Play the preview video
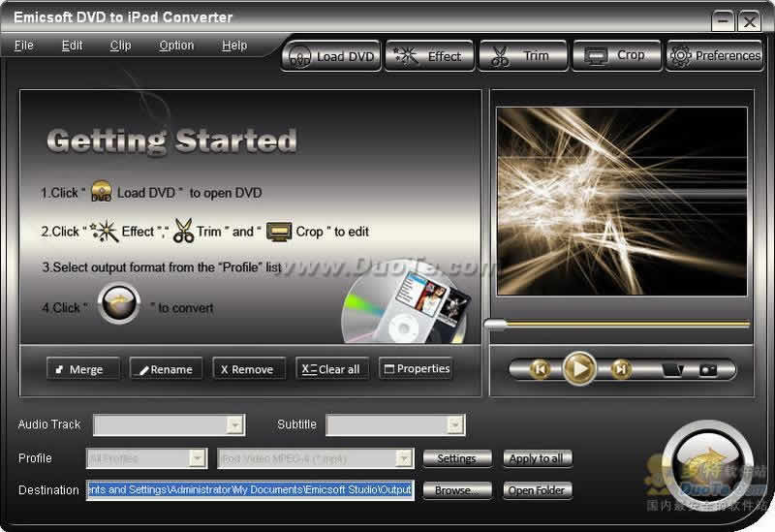The image size is (775, 532). click(579, 369)
